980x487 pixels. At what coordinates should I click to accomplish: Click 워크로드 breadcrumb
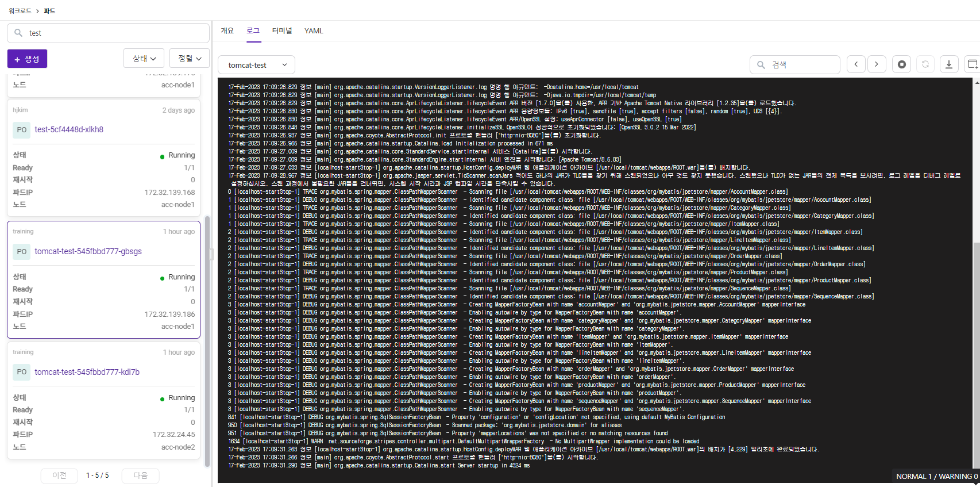(20, 11)
